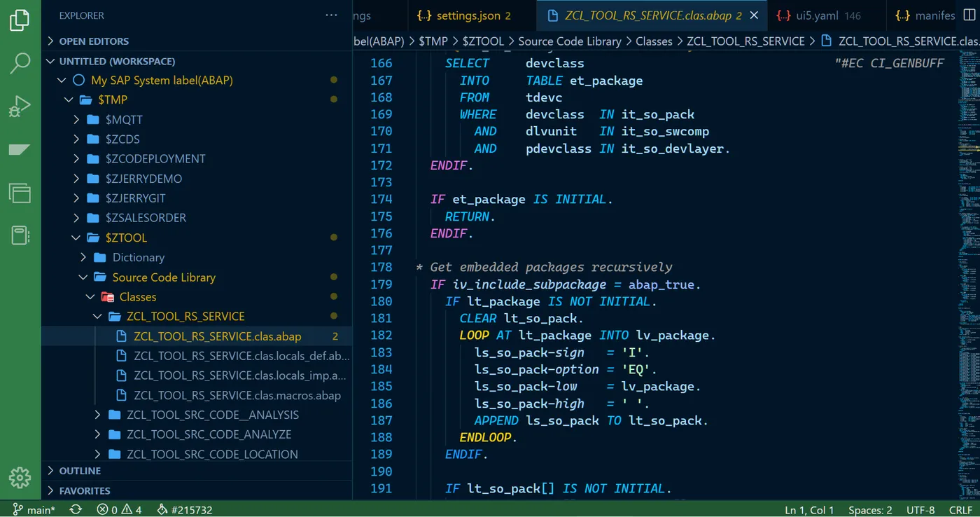Open the window-shaped activity bar icon
This screenshot has width=980, height=517.
[20, 193]
